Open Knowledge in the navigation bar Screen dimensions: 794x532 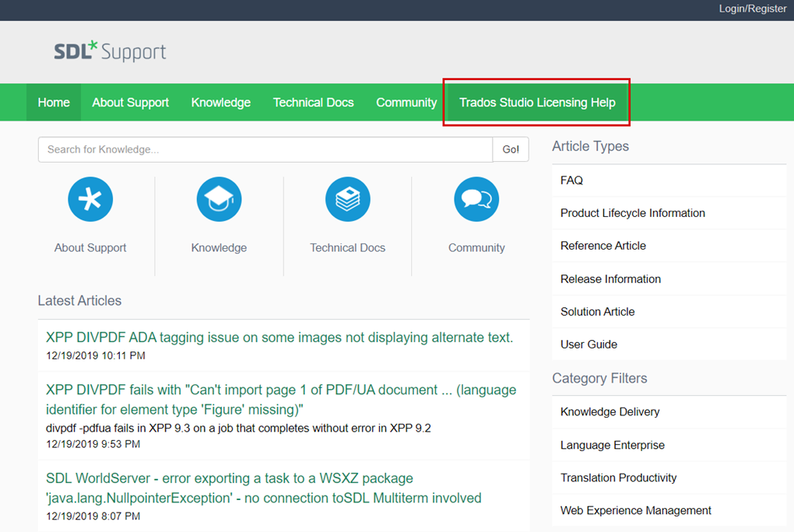221,102
